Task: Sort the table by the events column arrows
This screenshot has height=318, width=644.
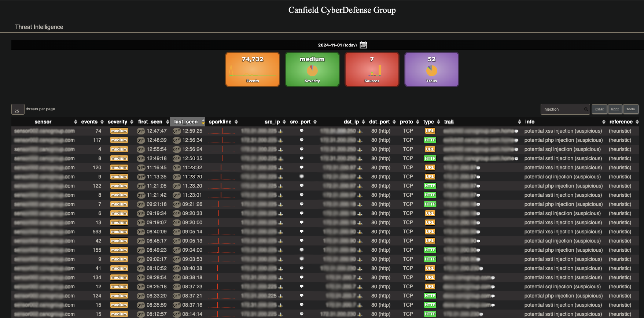Action: (x=102, y=122)
